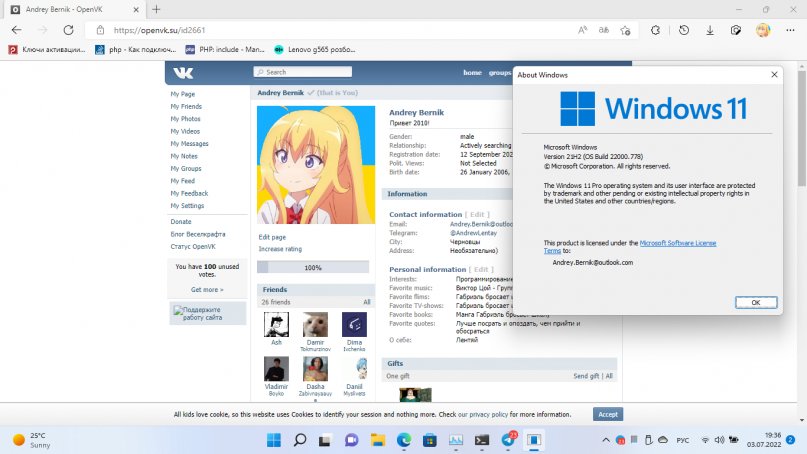
Task: Open the Microsoft Software License Terms link
Action: [x=677, y=242]
